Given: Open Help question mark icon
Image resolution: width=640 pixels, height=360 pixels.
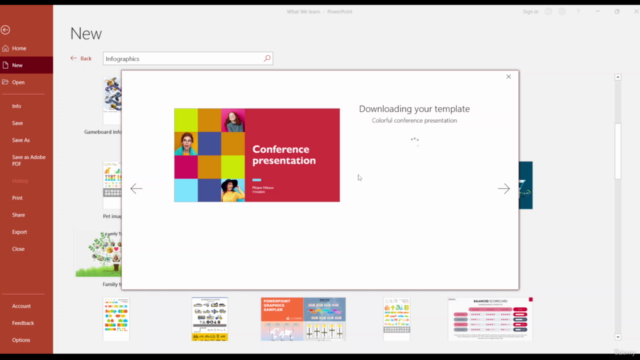Looking at the screenshot, I should pyautogui.click(x=578, y=11).
